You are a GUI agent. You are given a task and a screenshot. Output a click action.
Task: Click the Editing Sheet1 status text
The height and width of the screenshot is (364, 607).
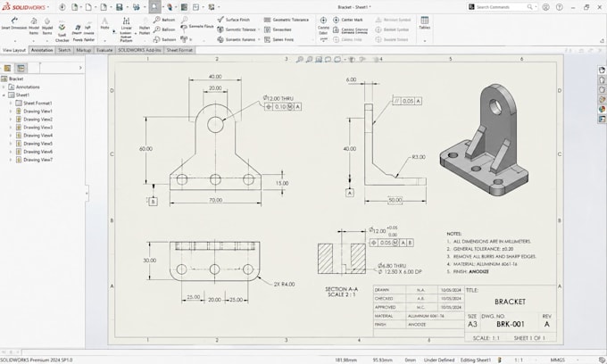[x=476, y=360]
